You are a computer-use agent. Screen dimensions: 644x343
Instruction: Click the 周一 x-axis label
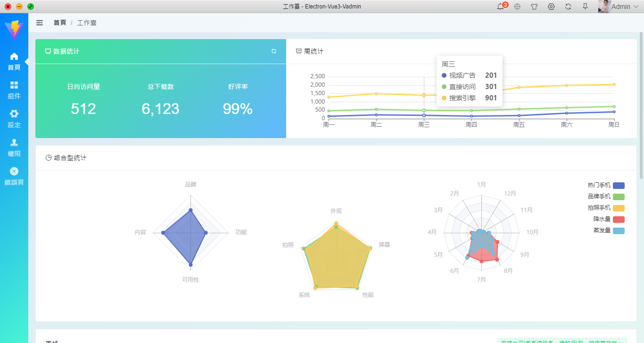point(329,125)
